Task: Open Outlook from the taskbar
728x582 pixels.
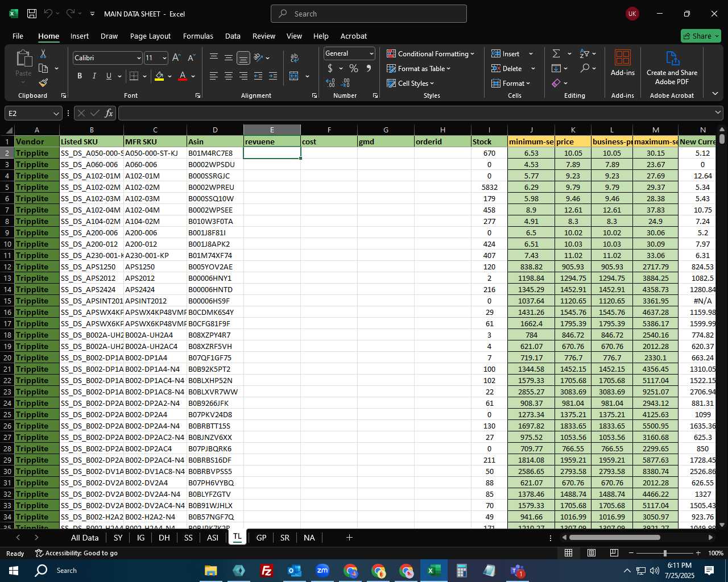Action: 295,571
